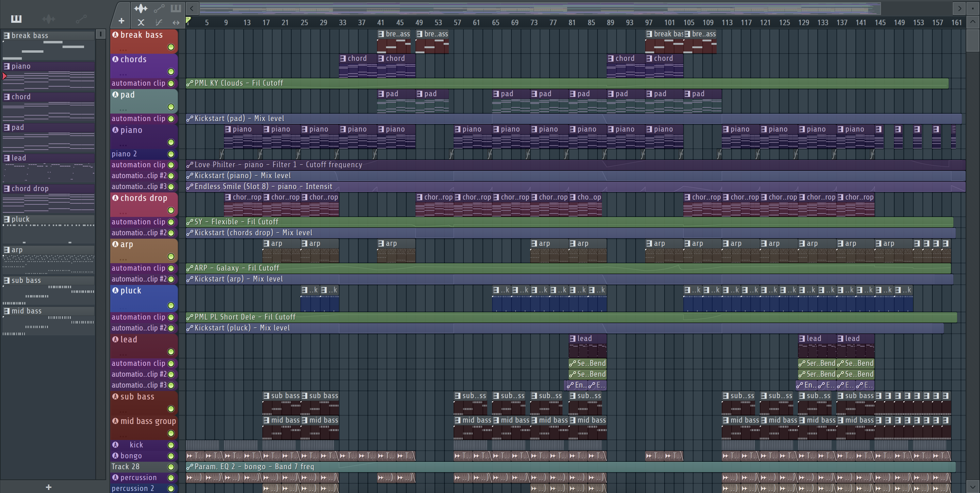
Task: Click the green song position marker at bar 1
Action: pyautogui.click(x=188, y=20)
